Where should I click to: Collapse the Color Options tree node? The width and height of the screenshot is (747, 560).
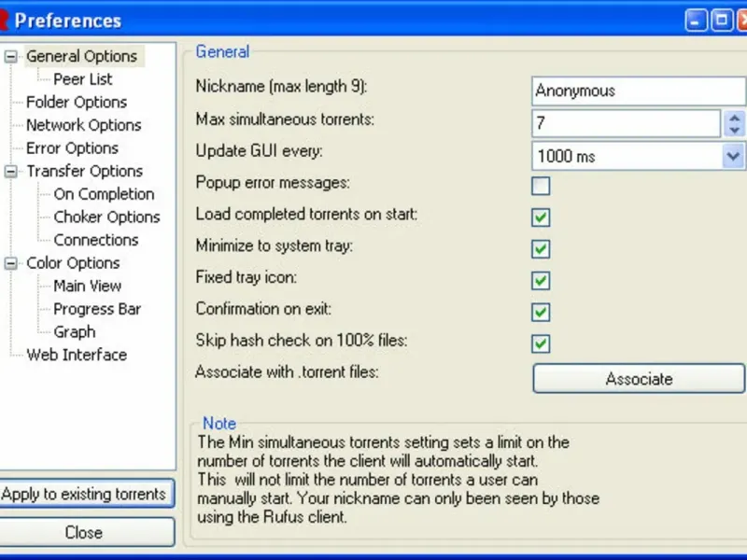tap(10, 263)
